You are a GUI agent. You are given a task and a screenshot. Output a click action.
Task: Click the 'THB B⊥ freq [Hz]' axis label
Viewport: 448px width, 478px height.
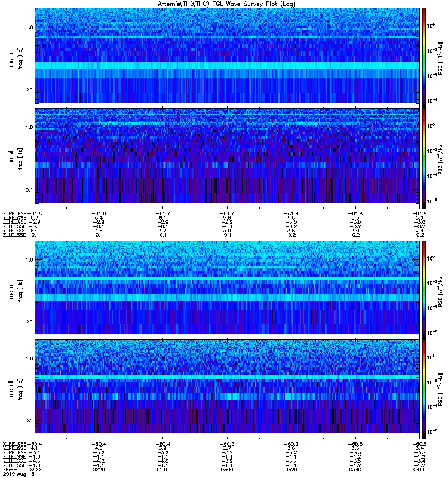click(x=16, y=58)
